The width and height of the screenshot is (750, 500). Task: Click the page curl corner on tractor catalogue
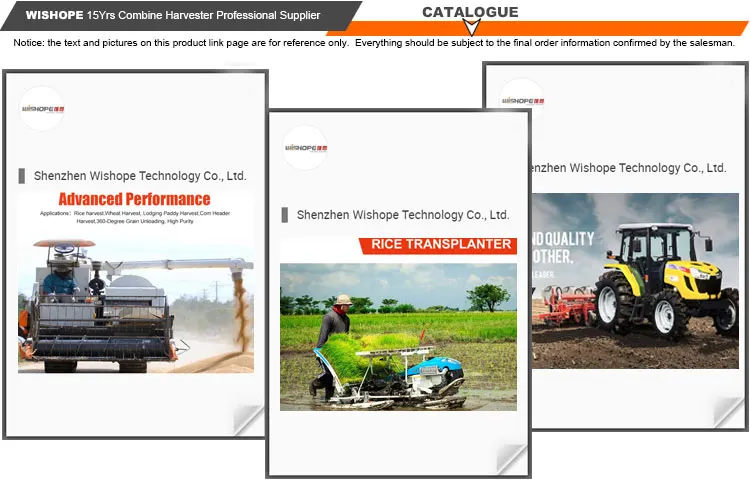tap(729, 411)
